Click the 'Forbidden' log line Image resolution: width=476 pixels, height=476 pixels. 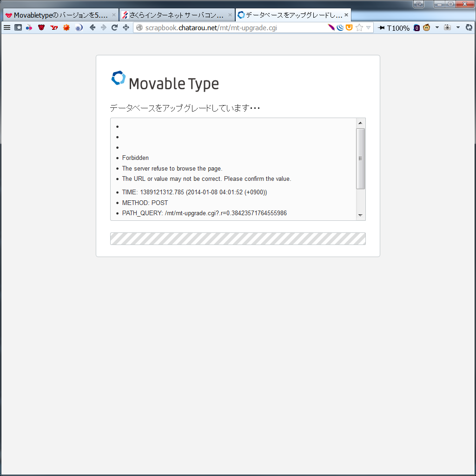pyautogui.click(x=135, y=158)
